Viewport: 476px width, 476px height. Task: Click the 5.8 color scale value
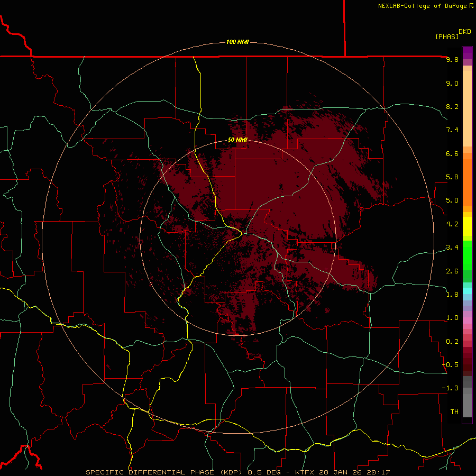452,177
